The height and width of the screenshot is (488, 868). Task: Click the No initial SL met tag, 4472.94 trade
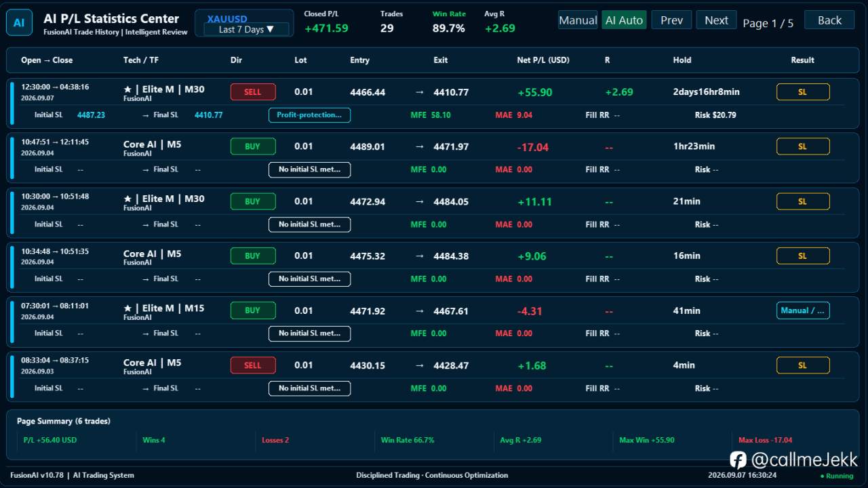(309, 224)
